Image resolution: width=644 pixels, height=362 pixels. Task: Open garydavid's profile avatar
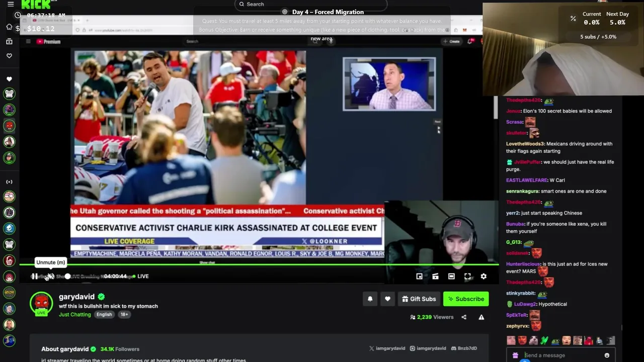pos(41,303)
